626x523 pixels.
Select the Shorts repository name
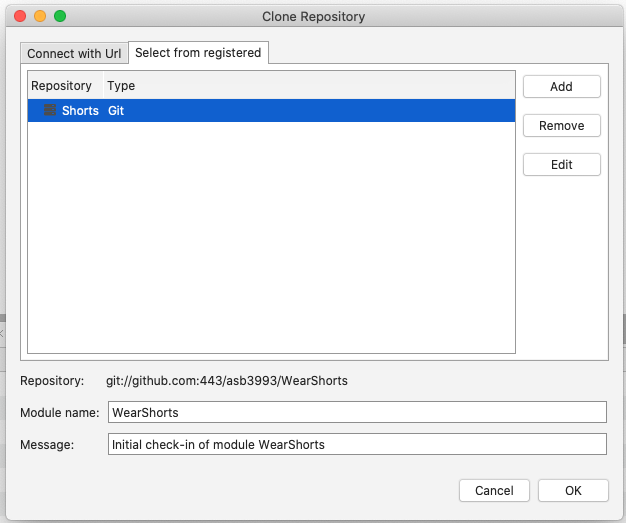coord(80,110)
